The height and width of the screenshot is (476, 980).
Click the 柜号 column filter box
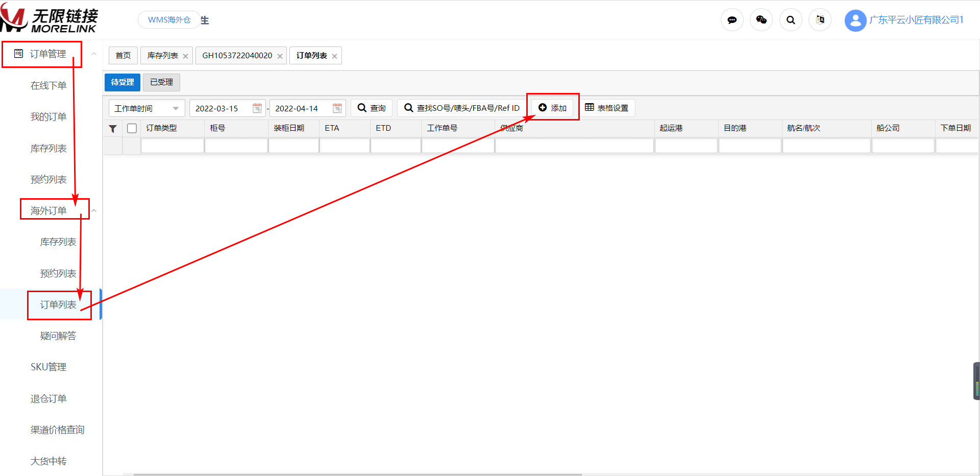[236, 146]
